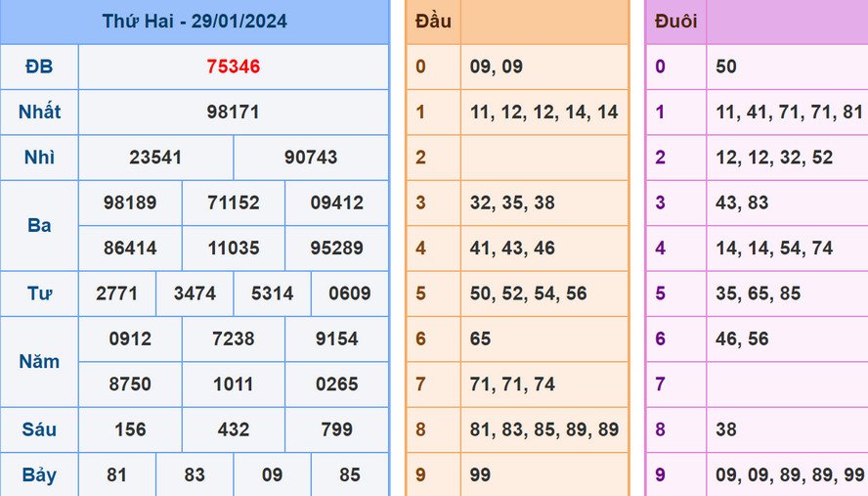Click fifth prize number 7238
Screen dimensions: 868x496
pyautogui.click(x=233, y=338)
